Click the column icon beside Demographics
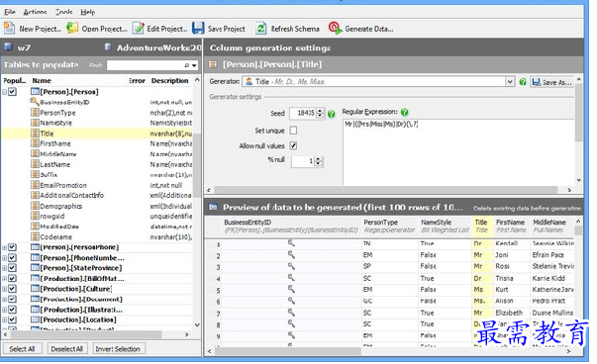The height and width of the screenshot is (364, 597). tap(35, 206)
